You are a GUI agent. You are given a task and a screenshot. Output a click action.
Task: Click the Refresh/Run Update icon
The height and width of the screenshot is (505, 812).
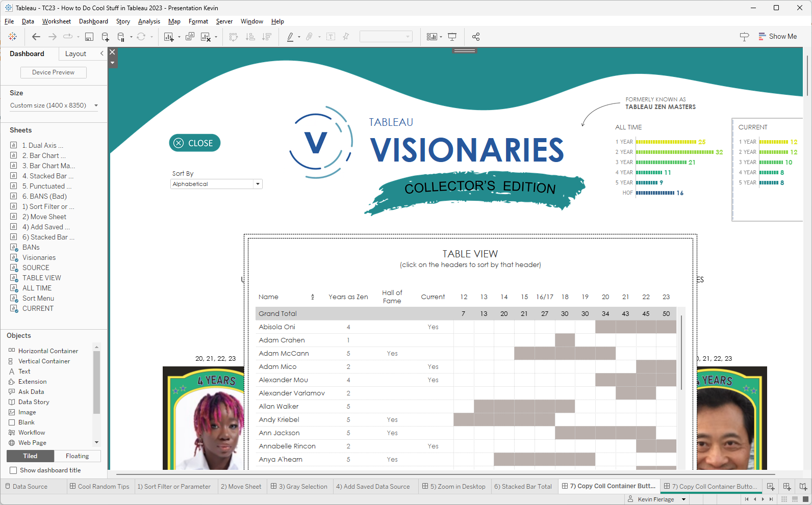click(x=141, y=37)
